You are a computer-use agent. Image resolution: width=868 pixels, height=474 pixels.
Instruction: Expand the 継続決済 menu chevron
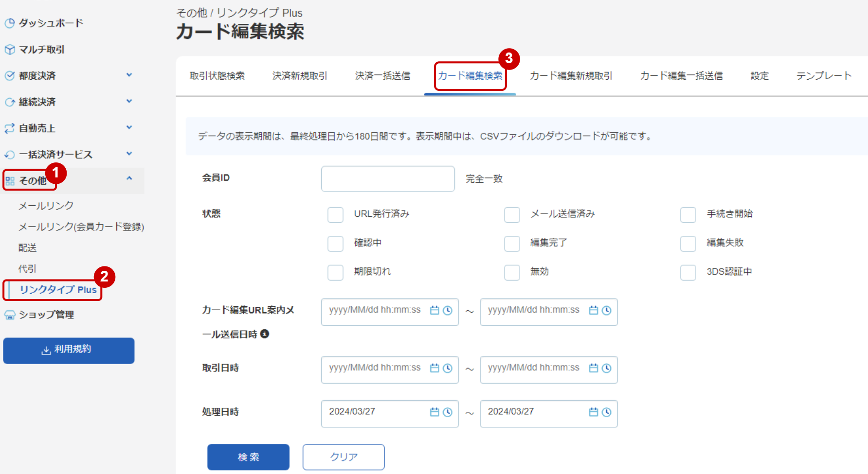(x=129, y=101)
